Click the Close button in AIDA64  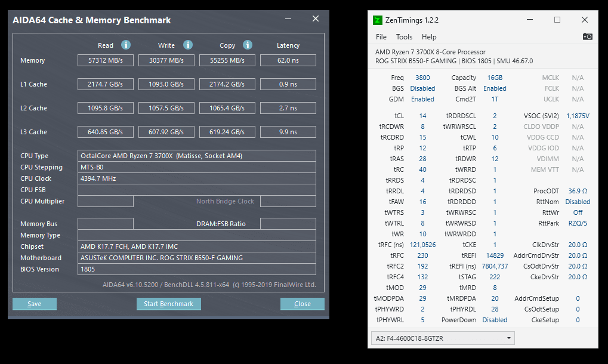[303, 304]
